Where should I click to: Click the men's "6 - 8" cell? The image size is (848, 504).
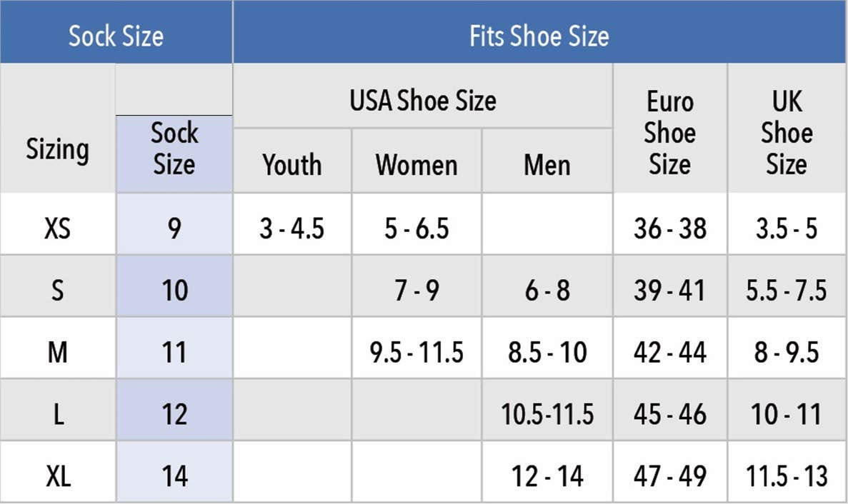(547, 291)
